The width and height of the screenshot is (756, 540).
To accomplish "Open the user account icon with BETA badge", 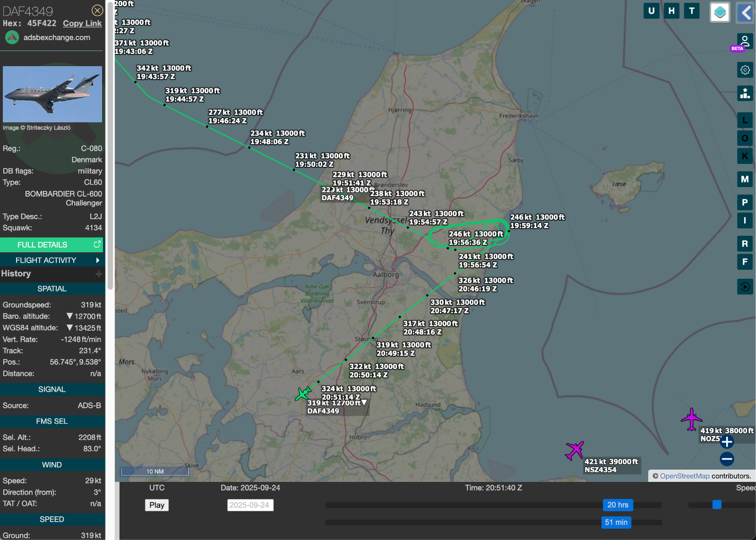I will pos(744,42).
